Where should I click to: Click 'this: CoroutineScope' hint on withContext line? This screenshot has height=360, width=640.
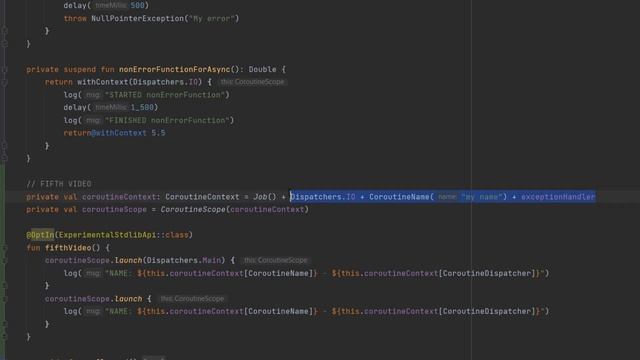click(x=252, y=82)
